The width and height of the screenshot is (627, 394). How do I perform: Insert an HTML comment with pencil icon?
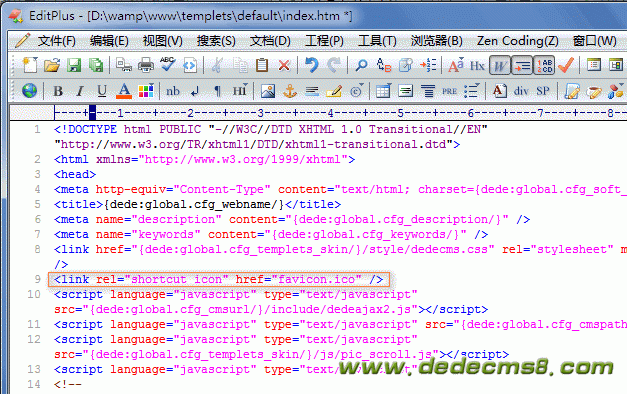tap(334, 91)
